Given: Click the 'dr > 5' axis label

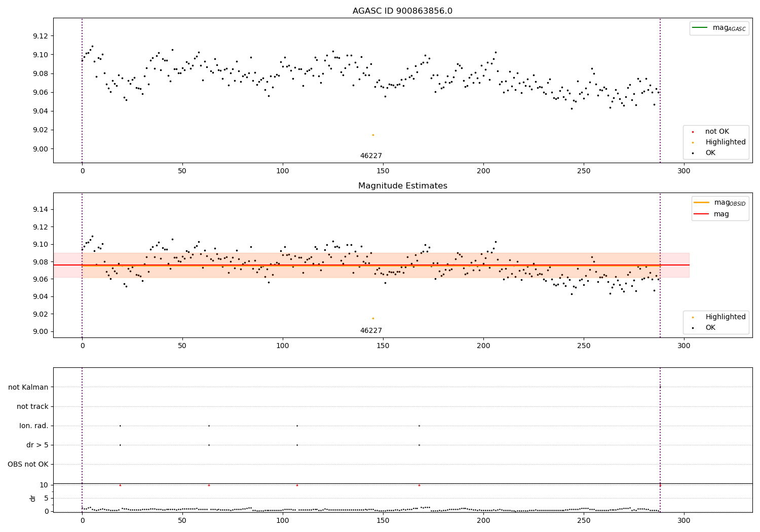Looking at the screenshot, I should click(x=37, y=445).
